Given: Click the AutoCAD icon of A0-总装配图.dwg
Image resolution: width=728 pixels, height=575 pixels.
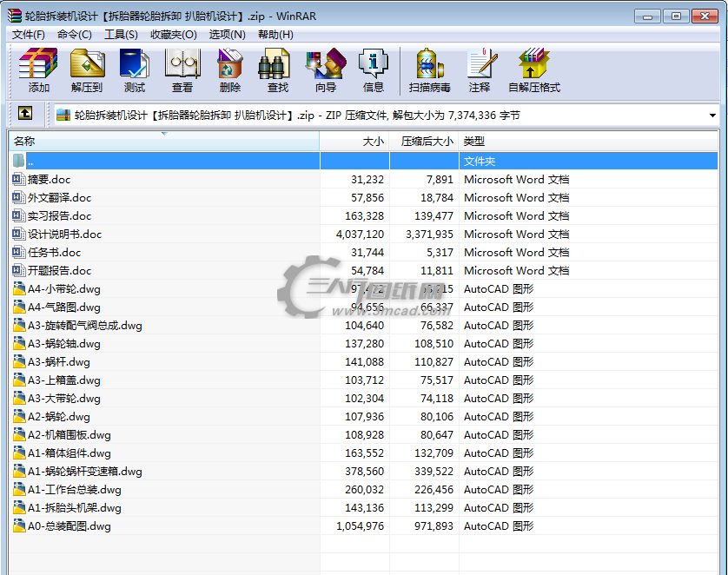Looking at the screenshot, I should (x=19, y=525).
